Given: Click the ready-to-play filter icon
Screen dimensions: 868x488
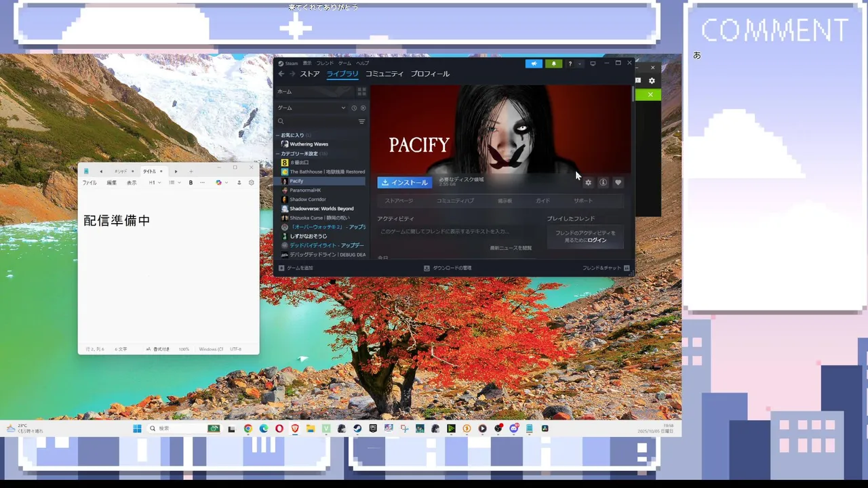Looking at the screenshot, I should (363, 108).
